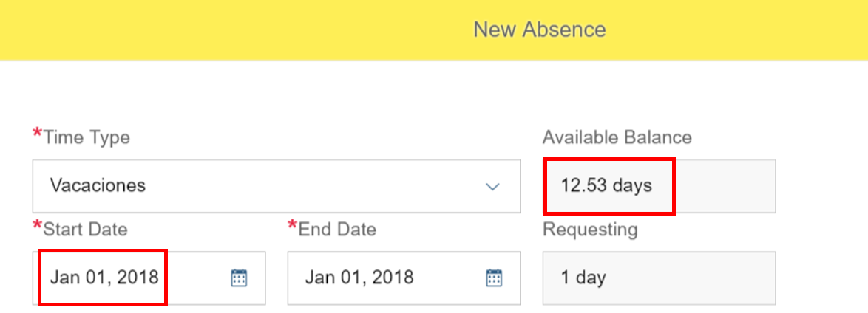Click the word Vacaciones in the Time Type box

pos(98,185)
